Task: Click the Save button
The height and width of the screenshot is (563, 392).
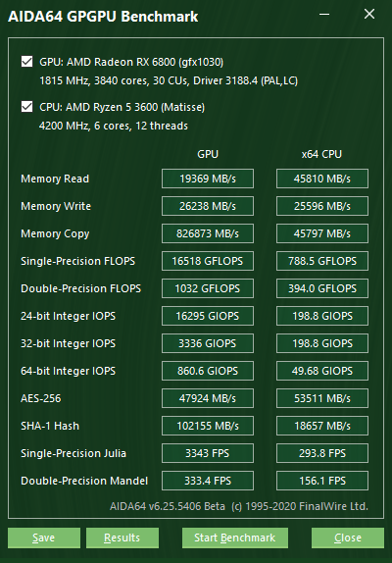Action: tap(44, 537)
